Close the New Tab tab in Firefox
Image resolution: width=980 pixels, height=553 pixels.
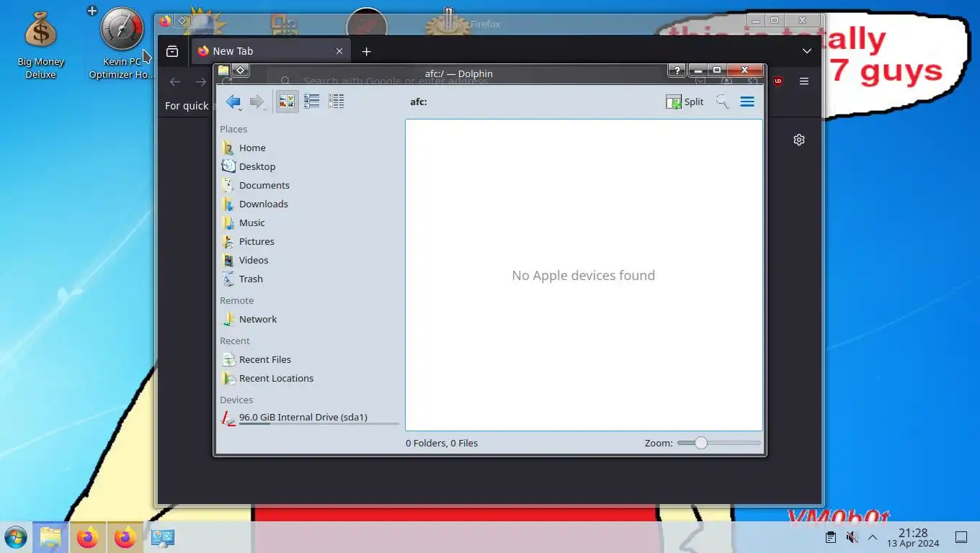[339, 51]
